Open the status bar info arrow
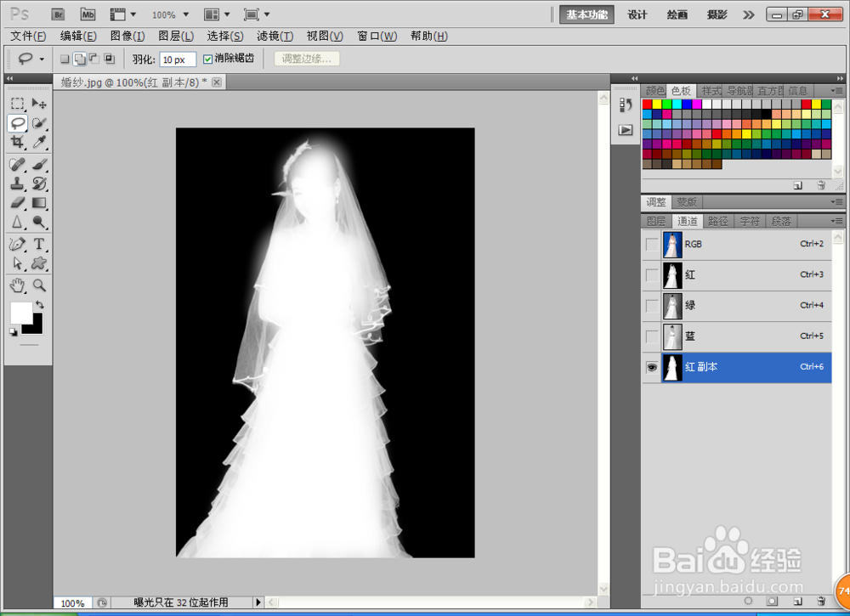 point(258,602)
